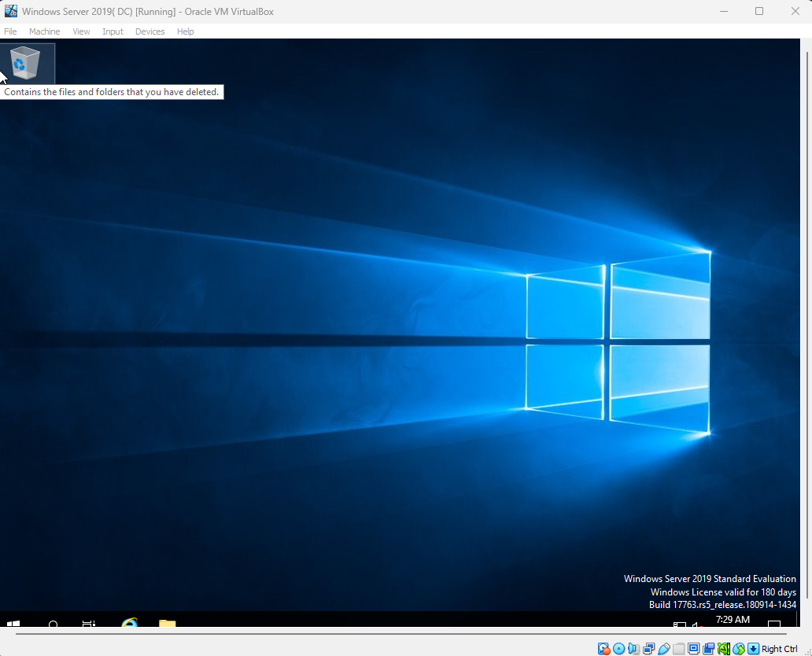
Task: Maximize the VirtualBox window
Action: (759, 11)
